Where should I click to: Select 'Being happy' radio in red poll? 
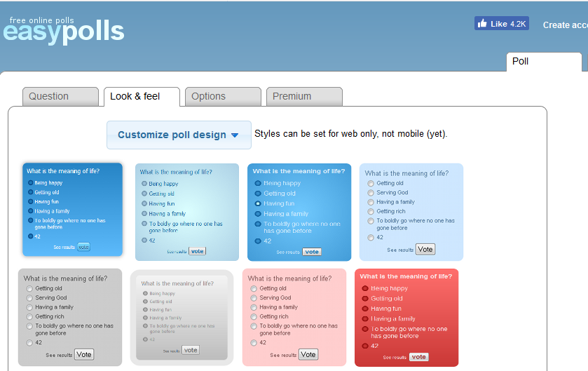pos(365,288)
